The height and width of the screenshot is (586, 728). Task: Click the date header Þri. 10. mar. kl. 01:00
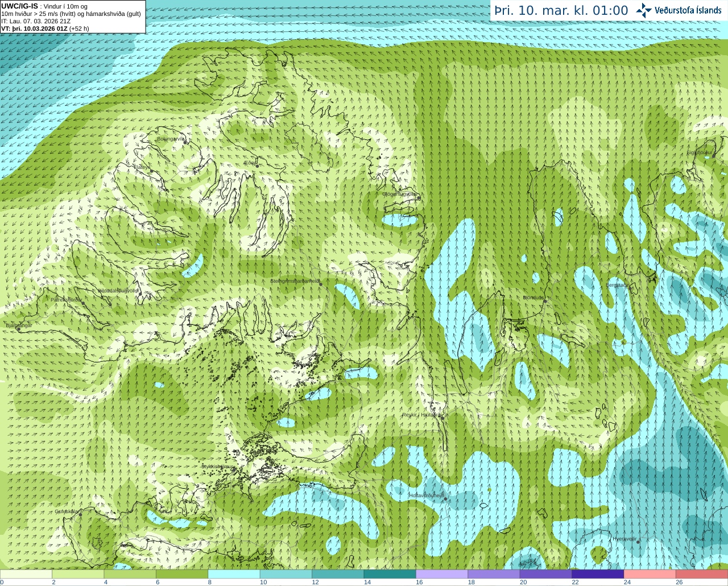561,11
